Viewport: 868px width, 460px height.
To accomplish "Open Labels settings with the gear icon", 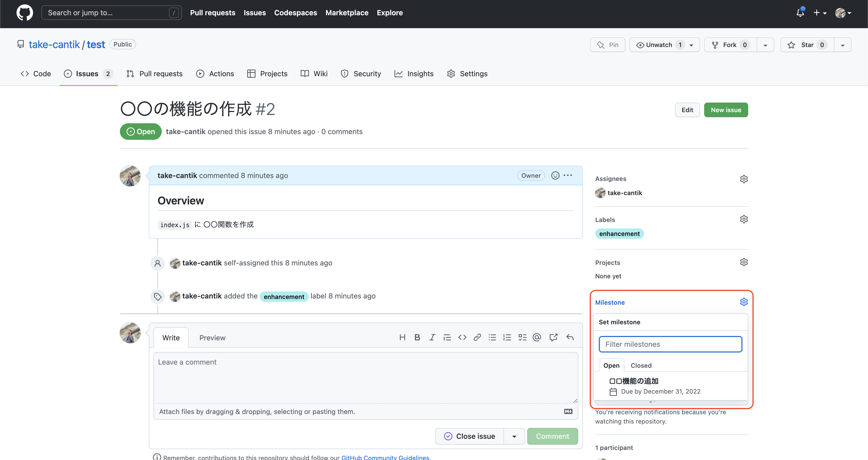I will click(x=744, y=219).
